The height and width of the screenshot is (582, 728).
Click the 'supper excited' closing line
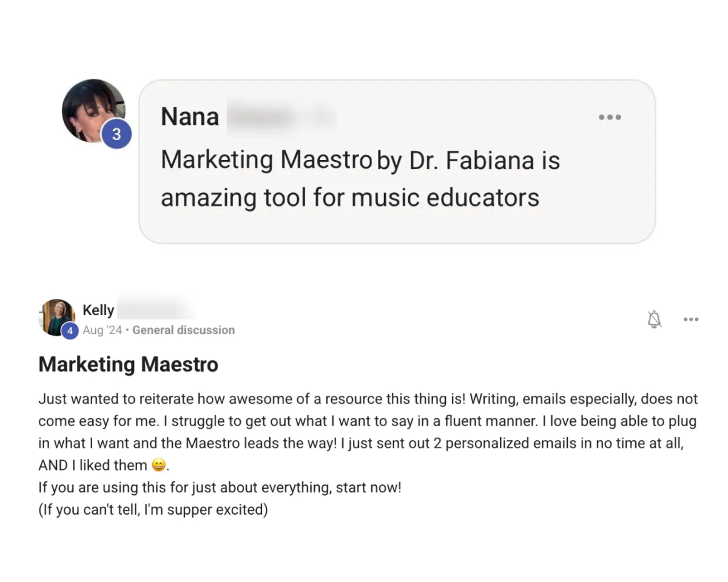(x=153, y=509)
